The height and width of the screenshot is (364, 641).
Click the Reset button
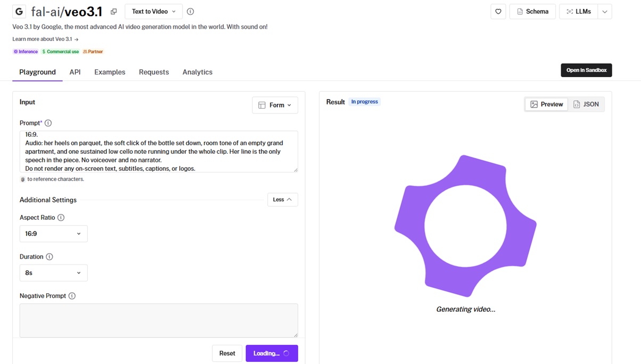point(227,353)
